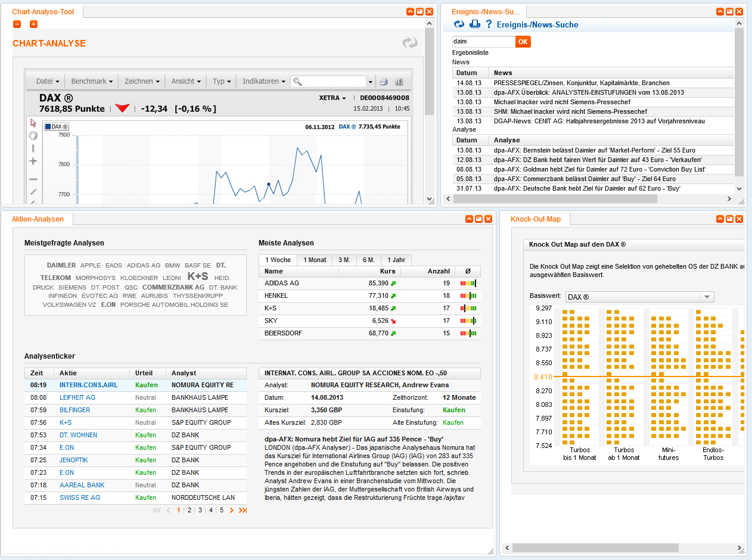
Task: Sort Meiste Analysen by Anzahl column
Action: pos(439,271)
